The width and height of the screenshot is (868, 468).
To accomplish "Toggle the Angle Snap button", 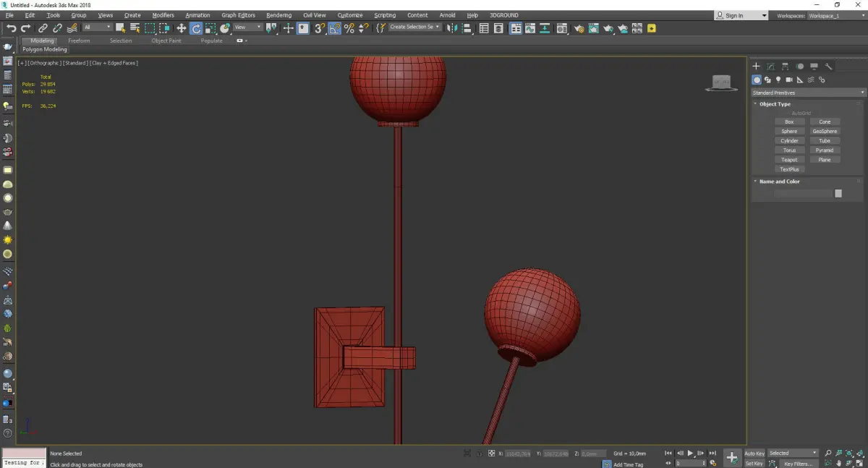I will pos(335,28).
